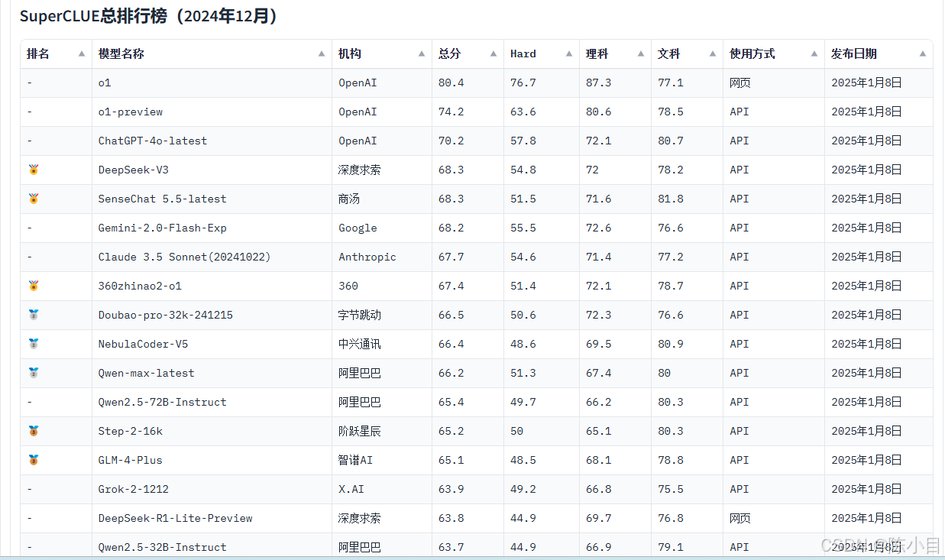945x560 pixels.
Task: Click gold medal icon in SenseChat 5.5-latest row
Action: 33,199
